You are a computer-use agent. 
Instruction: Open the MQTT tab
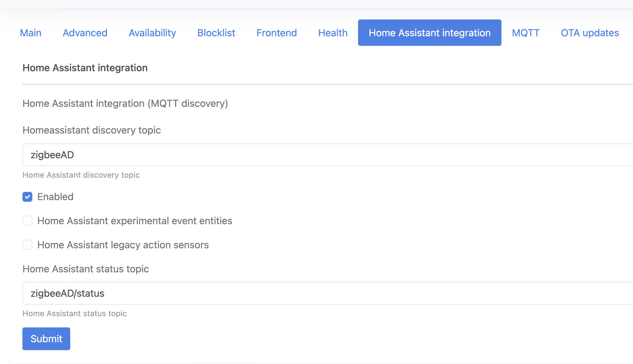[526, 33]
